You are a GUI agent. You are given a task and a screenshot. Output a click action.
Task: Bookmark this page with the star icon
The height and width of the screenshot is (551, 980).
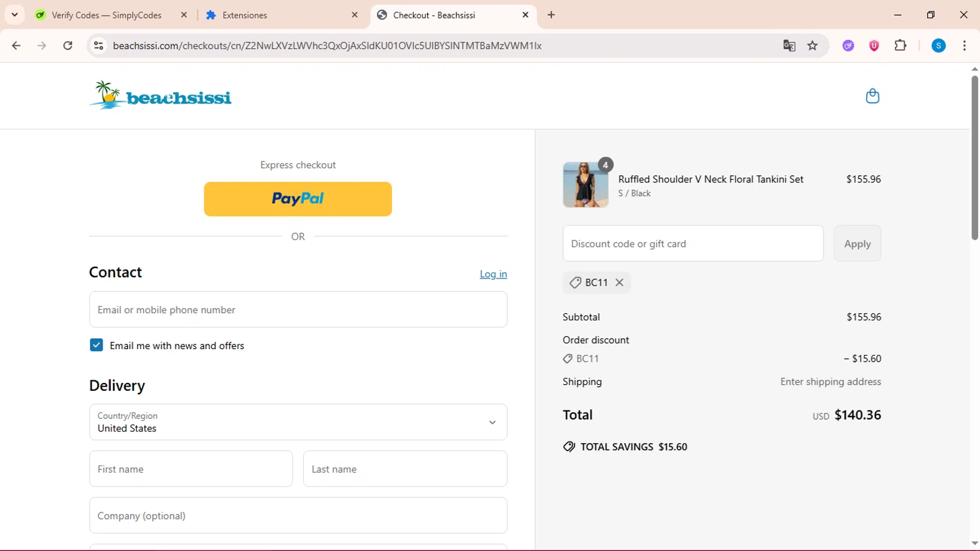pos(813,46)
